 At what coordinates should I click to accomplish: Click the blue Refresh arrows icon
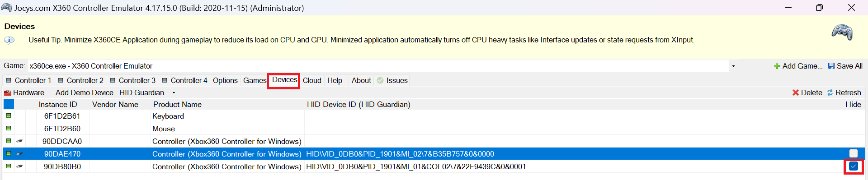point(830,92)
